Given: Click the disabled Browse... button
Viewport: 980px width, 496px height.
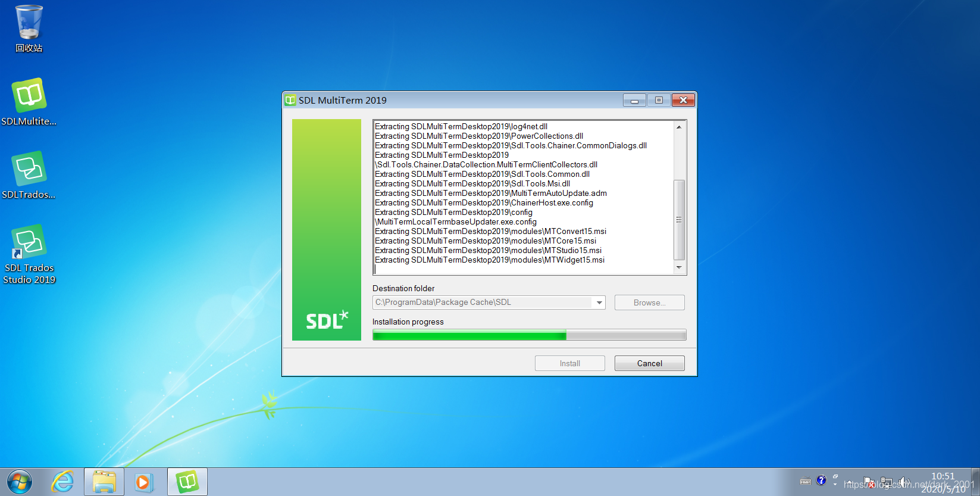Looking at the screenshot, I should 649,302.
